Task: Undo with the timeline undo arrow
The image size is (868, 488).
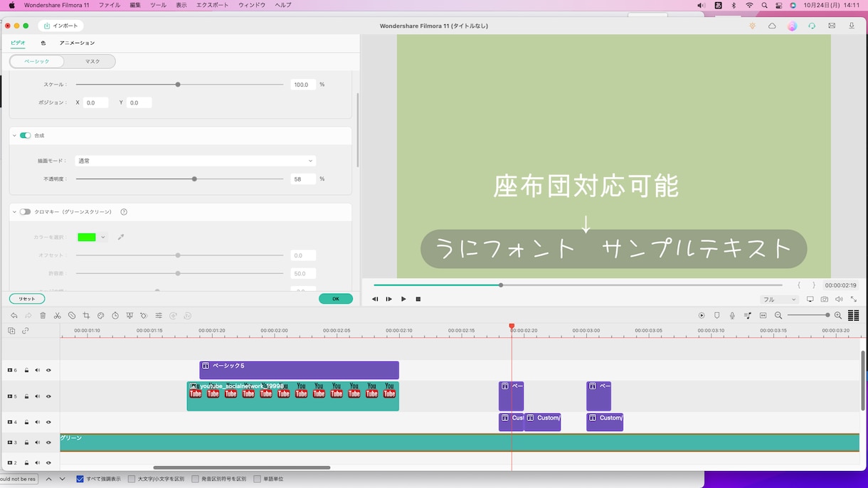Action: click(14, 316)
